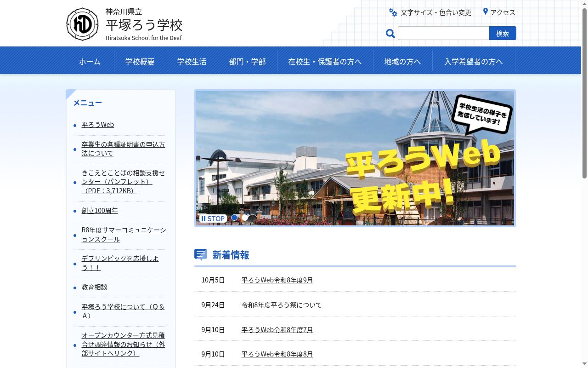Click the magnifying glass search icon
Screen dimensions: 588x368
click(x=390, y=34)
